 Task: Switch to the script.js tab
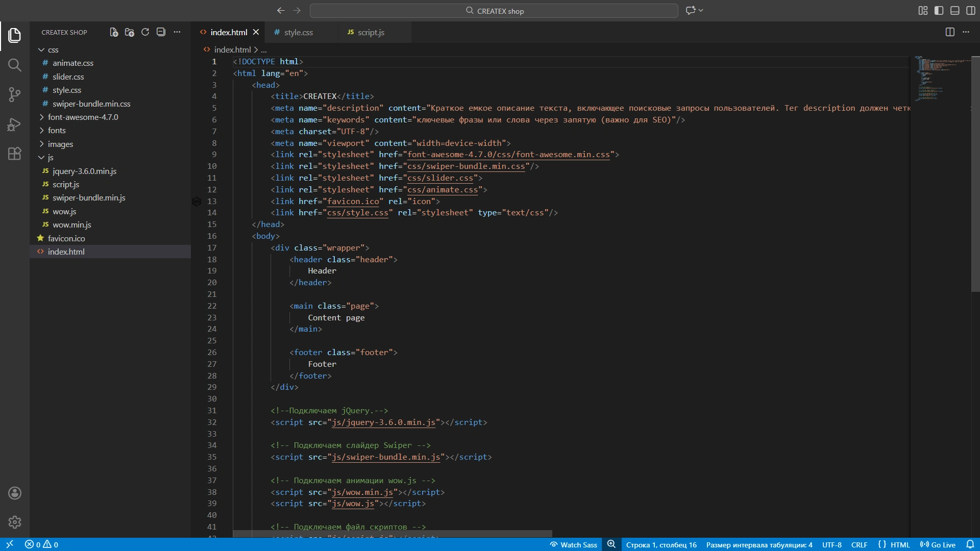pyautogui.click(x=371, y=32)
